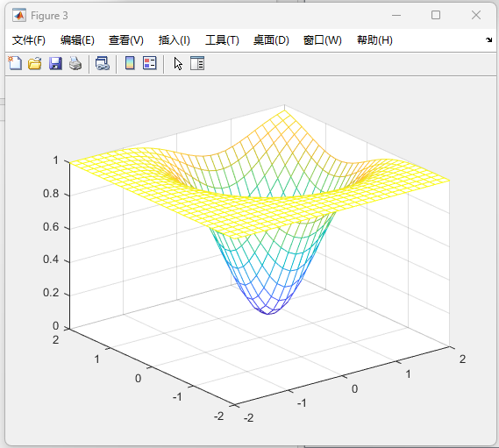Open a file with the folder icon
The image size is (499, 448).
[35, 63]
